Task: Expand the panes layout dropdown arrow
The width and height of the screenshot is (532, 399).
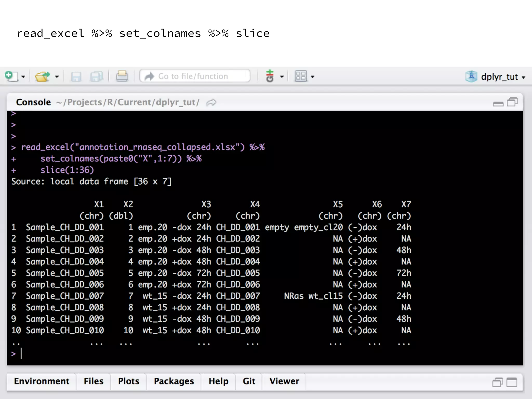Action: tap(312, 77)
